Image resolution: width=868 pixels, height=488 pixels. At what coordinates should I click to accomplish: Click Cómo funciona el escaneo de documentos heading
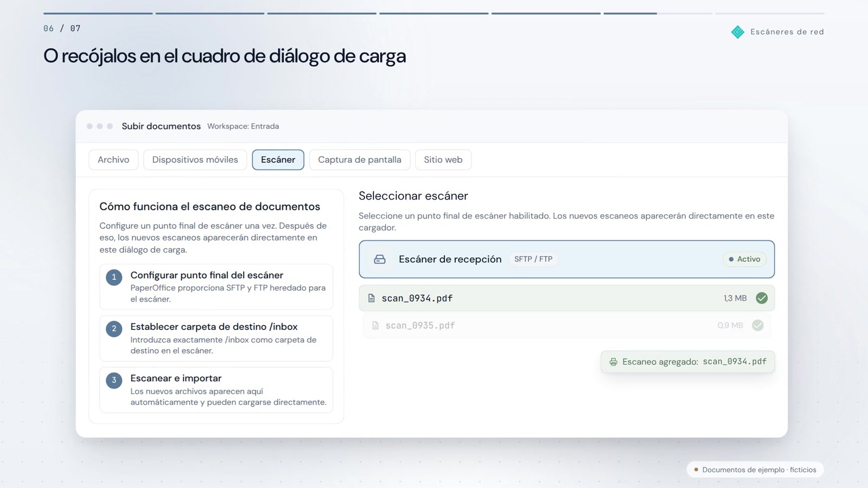(x=209, y=207)
